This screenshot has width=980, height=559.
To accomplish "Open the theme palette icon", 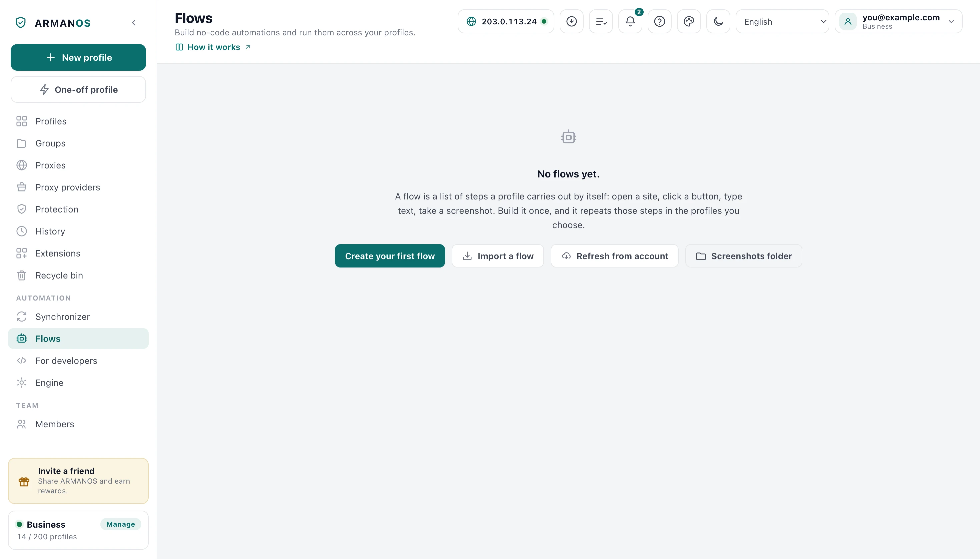I will click(x=689, y=21).
